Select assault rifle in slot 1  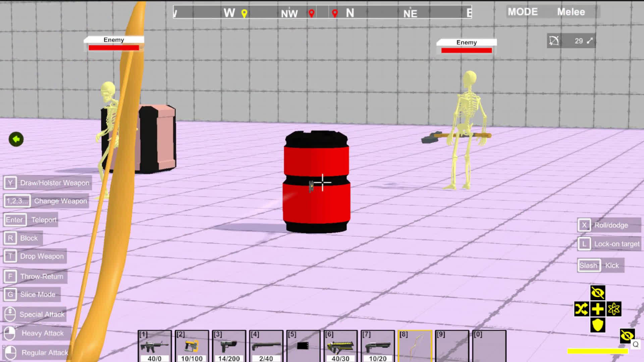click(155, 346)
